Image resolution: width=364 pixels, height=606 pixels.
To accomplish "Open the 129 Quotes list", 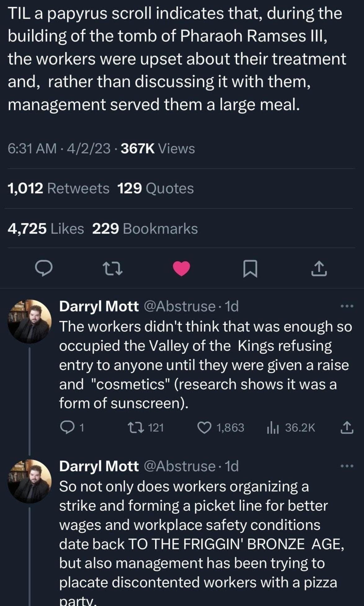I will point(156,188).
